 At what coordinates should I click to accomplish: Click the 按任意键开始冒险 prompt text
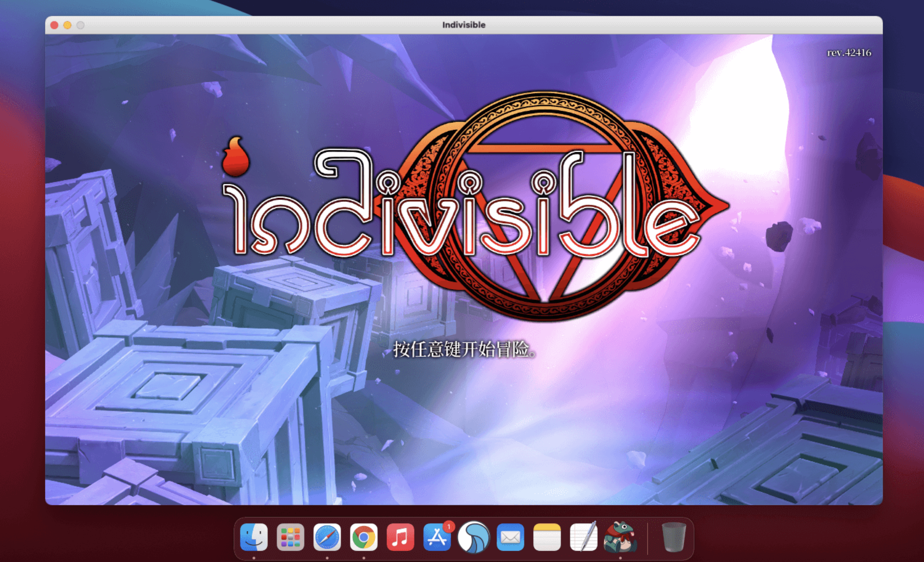pos(464,349)
